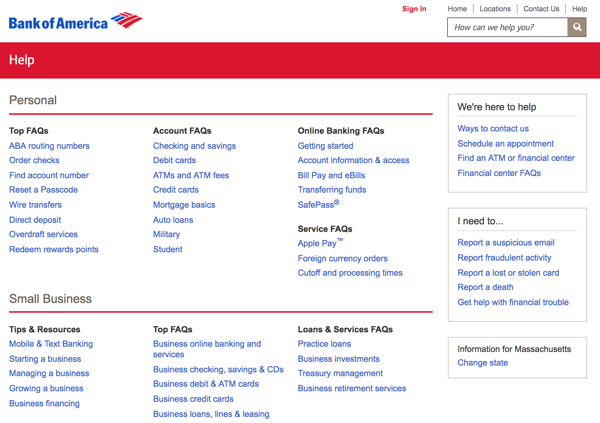Open Checking and savings account FAQs

[x=194, y=146]
